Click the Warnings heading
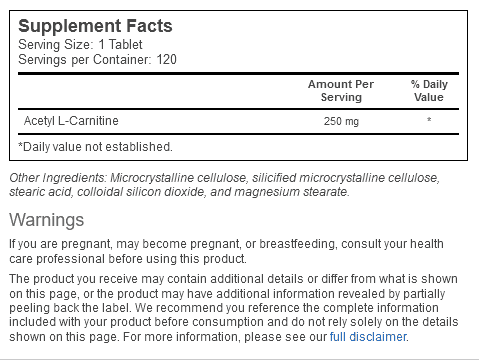Screen dimensions: 479x360 click(47, 220)
